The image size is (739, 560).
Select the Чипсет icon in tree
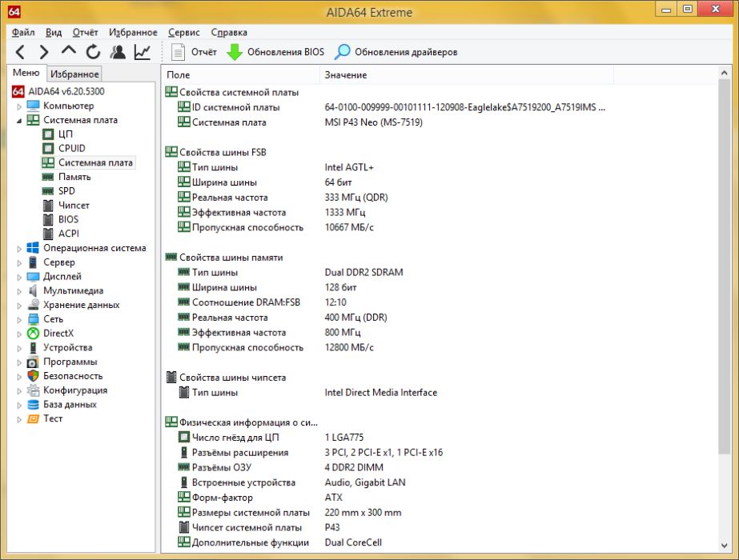click(x=48, y=206)
